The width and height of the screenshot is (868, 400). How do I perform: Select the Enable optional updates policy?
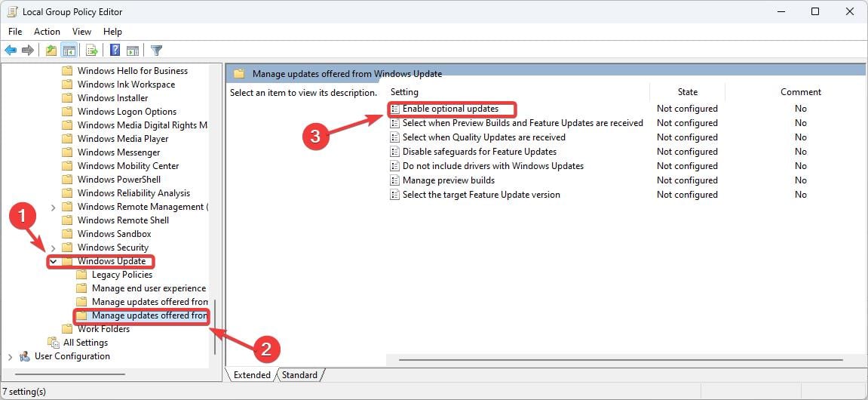pyautogui.click(x=451, y=109)
